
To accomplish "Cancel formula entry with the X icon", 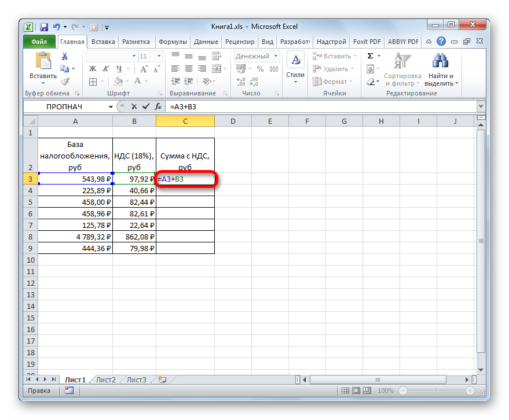I will tap(134, 106).
